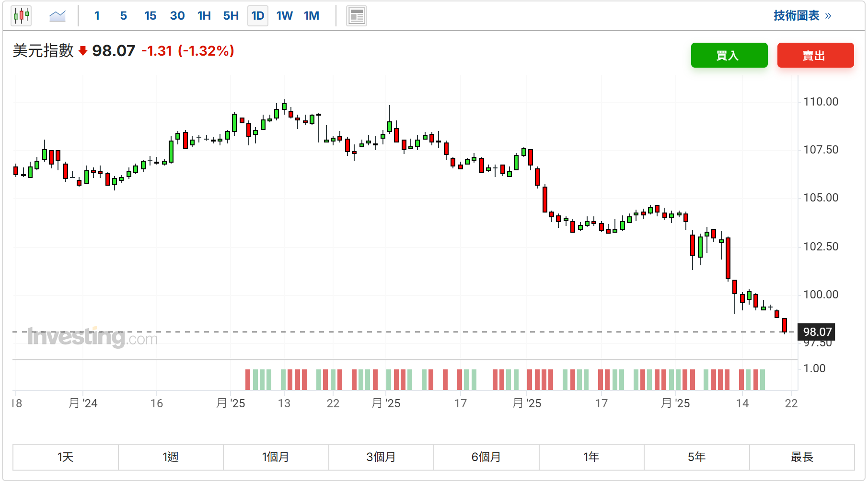Select the 1-minute interval
Screen dimensions: 868x485
tap(97, 16)
